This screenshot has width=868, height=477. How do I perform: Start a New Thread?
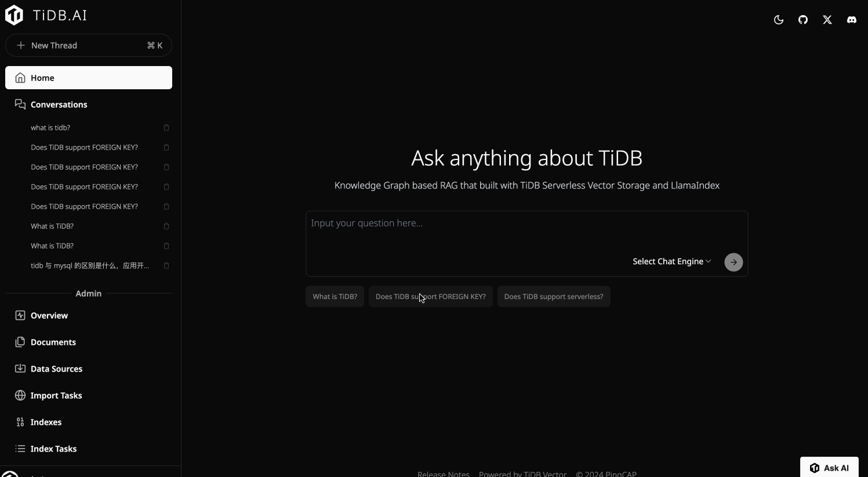tap(89, 45)
